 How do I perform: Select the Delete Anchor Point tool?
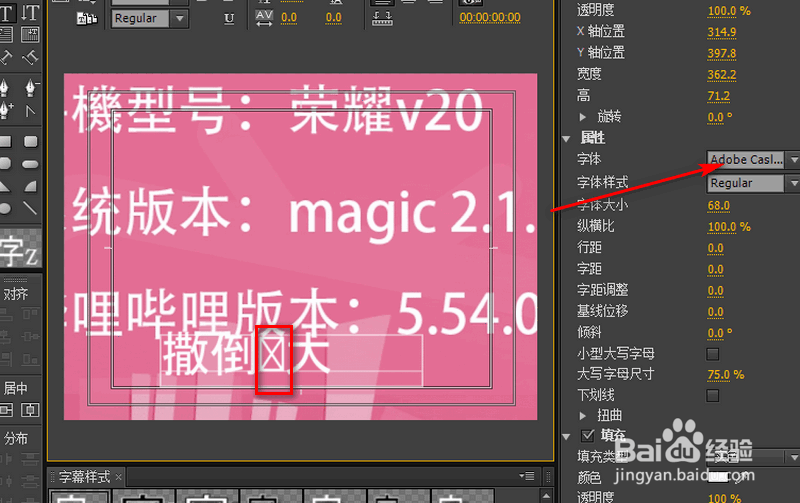(31, 88)
